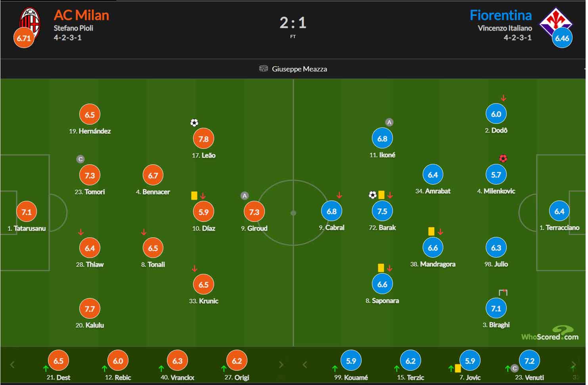This screenshot has width=588, height=385.
Task: Show next Fiorentina substitutes
Action: (x=573, y=364)
